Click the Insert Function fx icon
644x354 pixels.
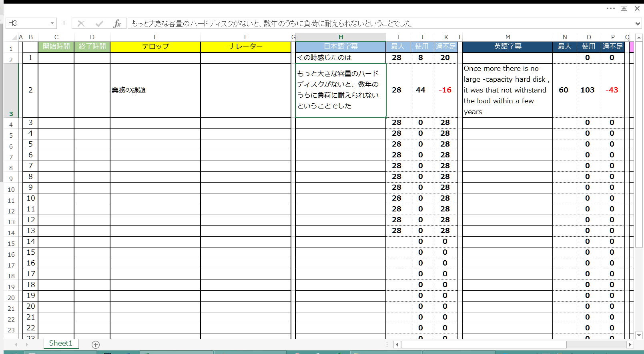(117, 24)
